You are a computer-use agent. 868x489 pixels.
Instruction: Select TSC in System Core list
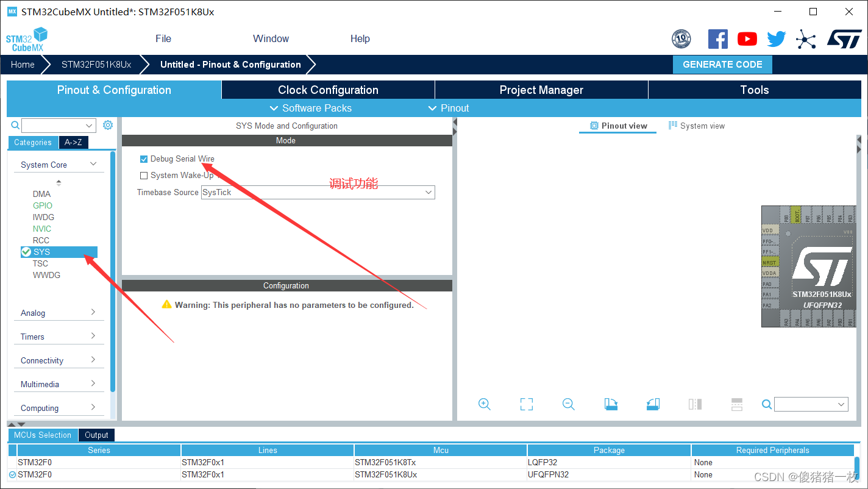pyautogui.click(x=40, y=263)
